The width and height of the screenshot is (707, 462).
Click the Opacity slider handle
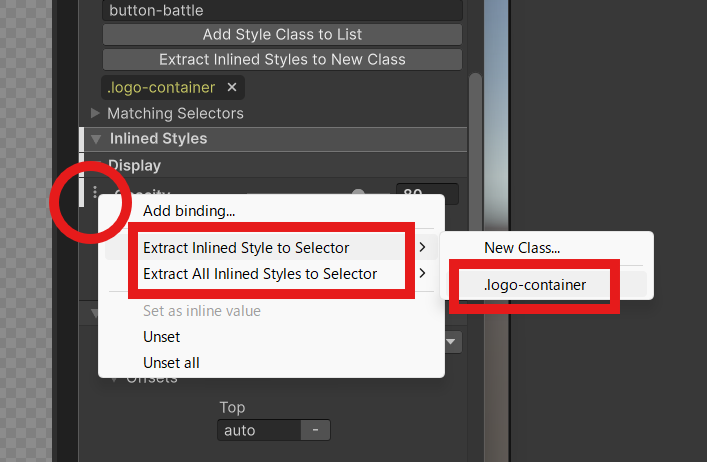[357, 194]
